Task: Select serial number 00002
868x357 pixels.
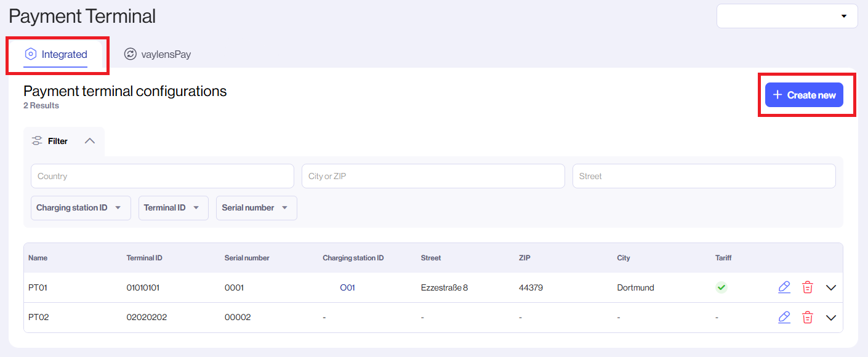Action: click(238, 318)
